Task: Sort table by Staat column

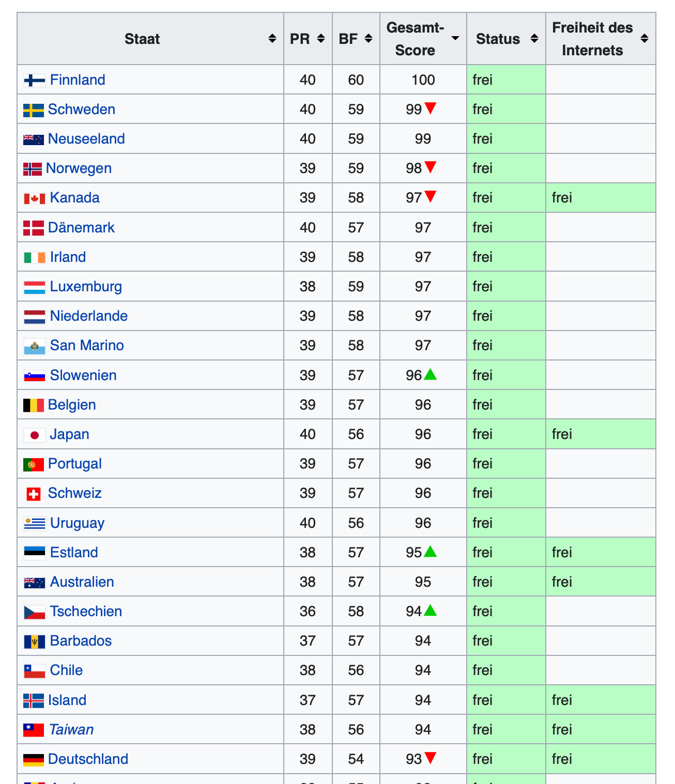Action: coord(272,39)
